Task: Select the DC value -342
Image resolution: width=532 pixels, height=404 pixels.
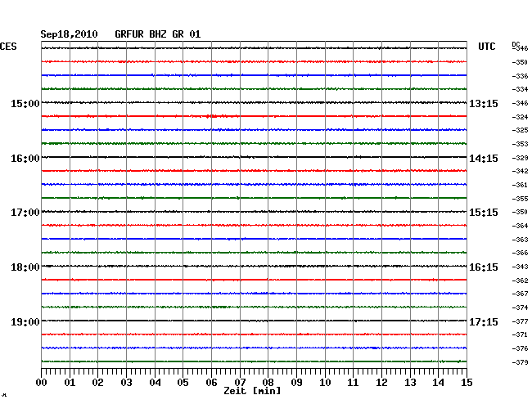Action: click(520, 171)
